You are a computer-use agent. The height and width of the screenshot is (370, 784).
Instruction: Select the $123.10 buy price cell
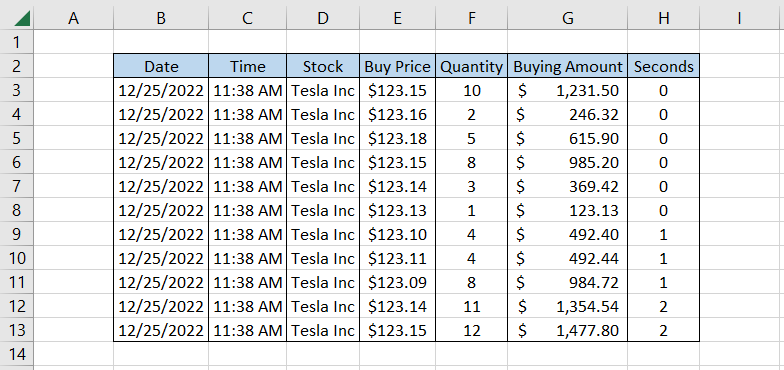pos(398,234)
